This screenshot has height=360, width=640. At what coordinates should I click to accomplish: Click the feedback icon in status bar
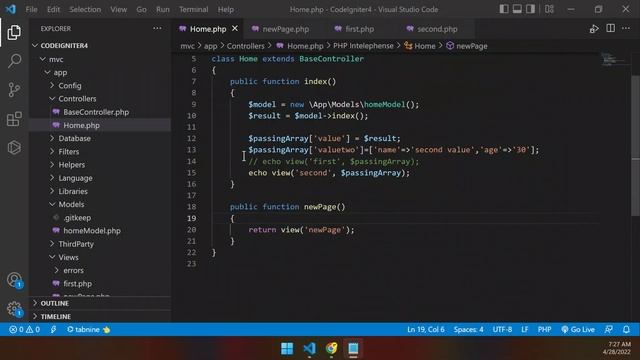pos(609,329)
